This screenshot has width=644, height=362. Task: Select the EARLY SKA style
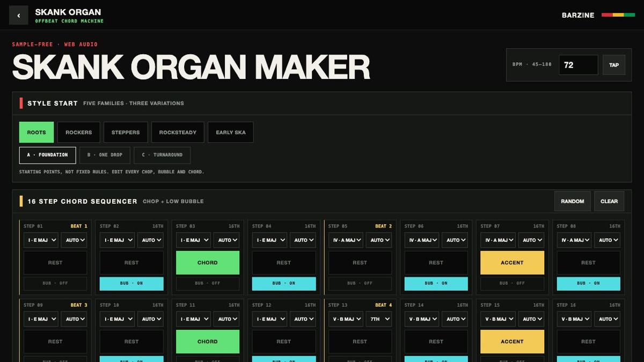point(231,132)
